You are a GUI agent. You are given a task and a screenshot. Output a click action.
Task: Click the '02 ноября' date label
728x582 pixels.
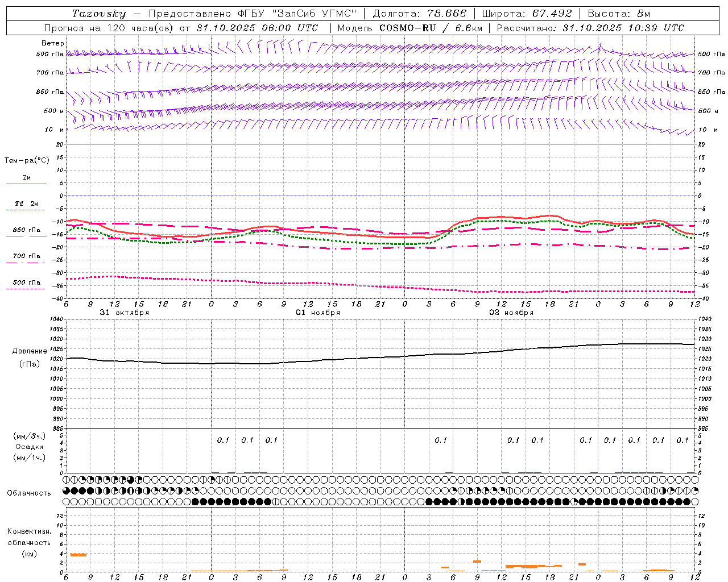click(511, 313)
